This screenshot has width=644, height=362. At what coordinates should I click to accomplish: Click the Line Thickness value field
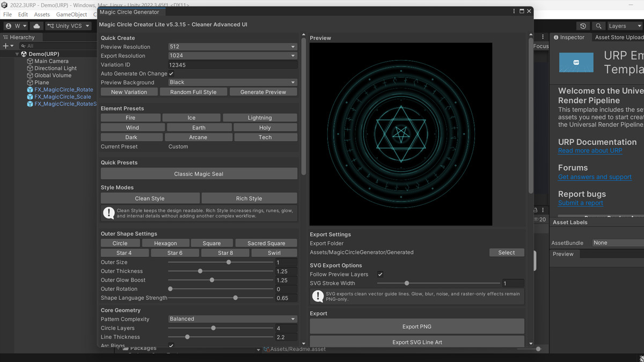(287, 337)
